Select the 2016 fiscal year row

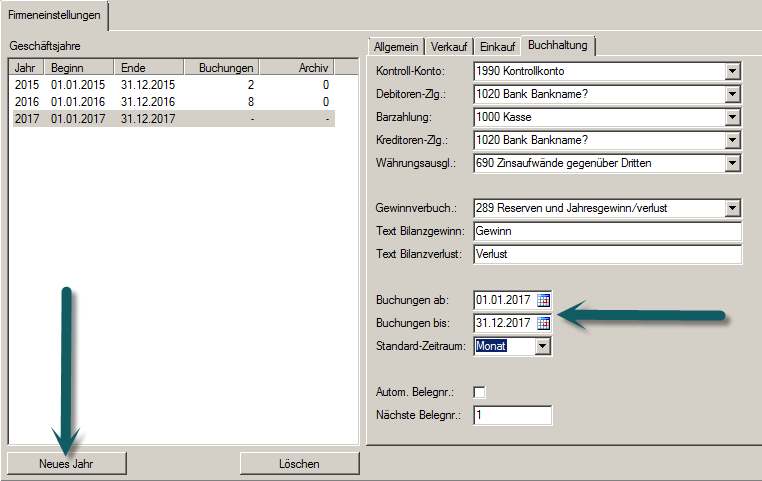pyautogui.click(x=170, y=102)
